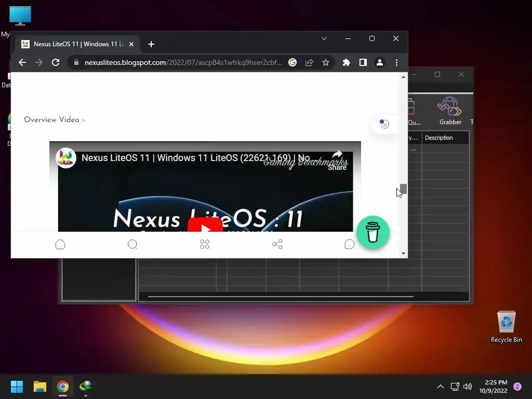532x399 pixels.
Task: Open Internet Download Manager from the taskbar
Action: click(86, 387)
